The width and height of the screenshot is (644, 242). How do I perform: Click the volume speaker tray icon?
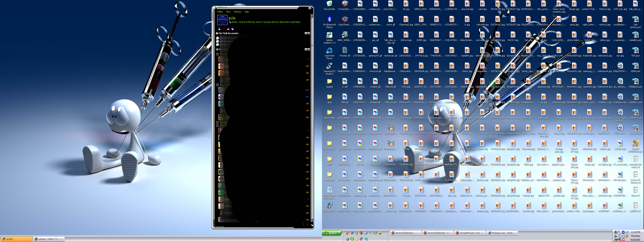click(623, 236)
